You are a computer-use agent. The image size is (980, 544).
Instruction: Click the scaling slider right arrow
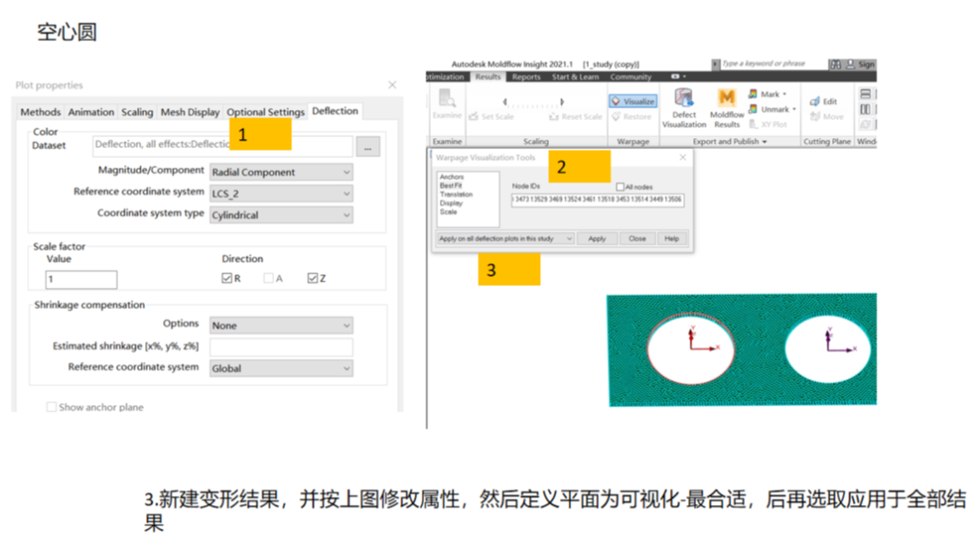tap(562, 102)
